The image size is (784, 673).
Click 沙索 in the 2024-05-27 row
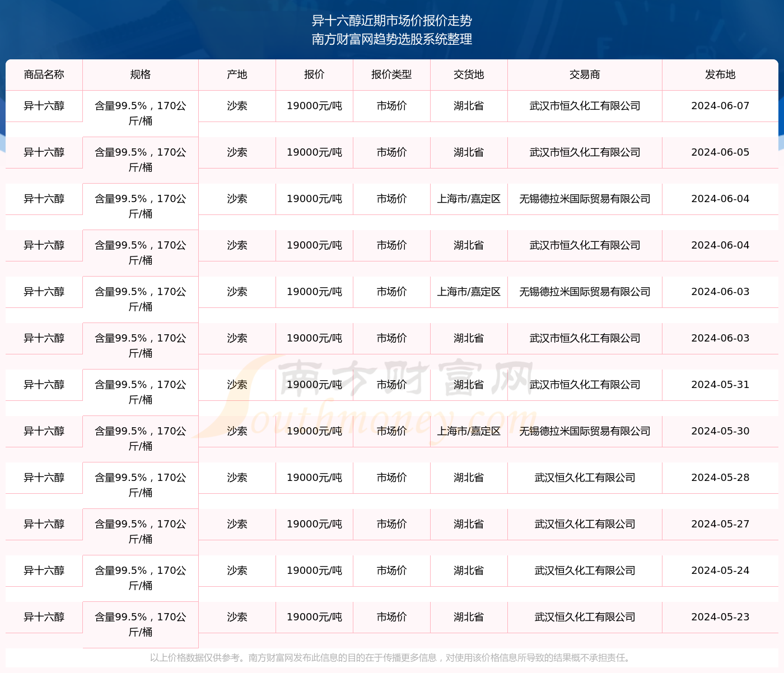pyautogui.click(x=237, y=524)
